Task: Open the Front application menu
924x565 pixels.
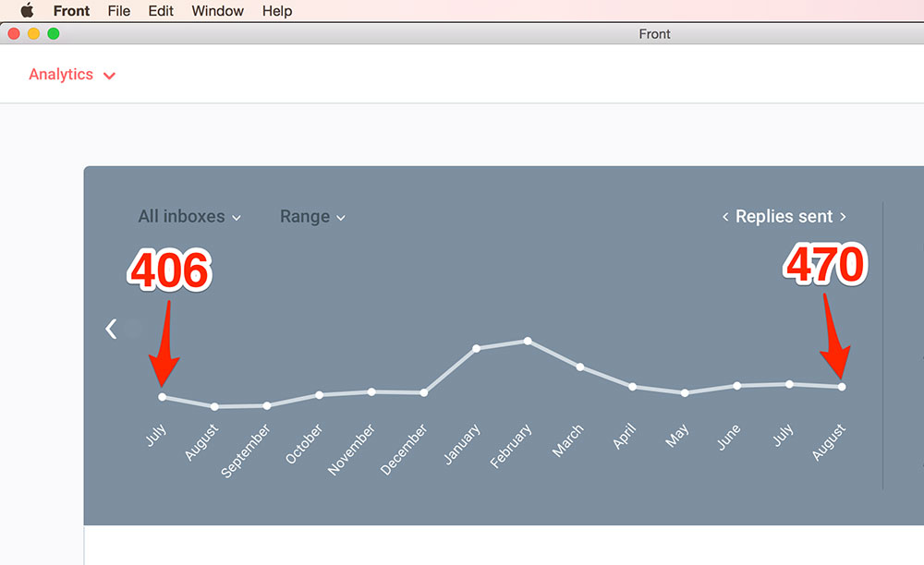Action: point(71,10)
